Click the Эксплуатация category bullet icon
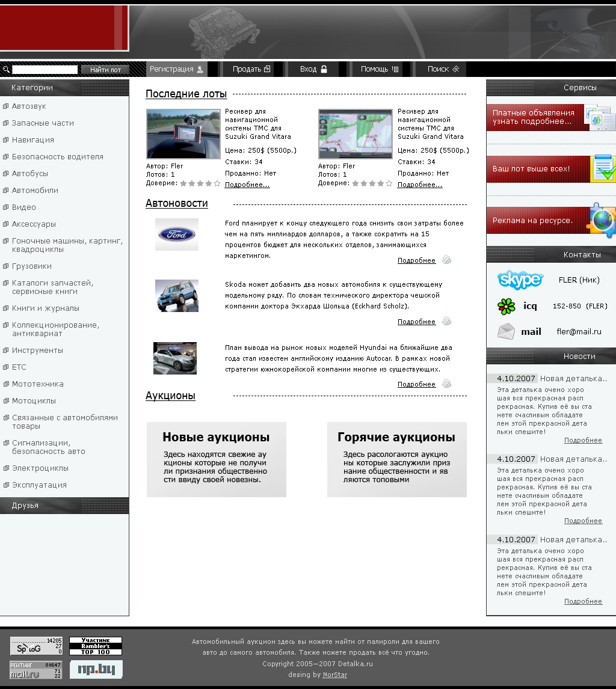616x689 pixels. tap(6, 485)
